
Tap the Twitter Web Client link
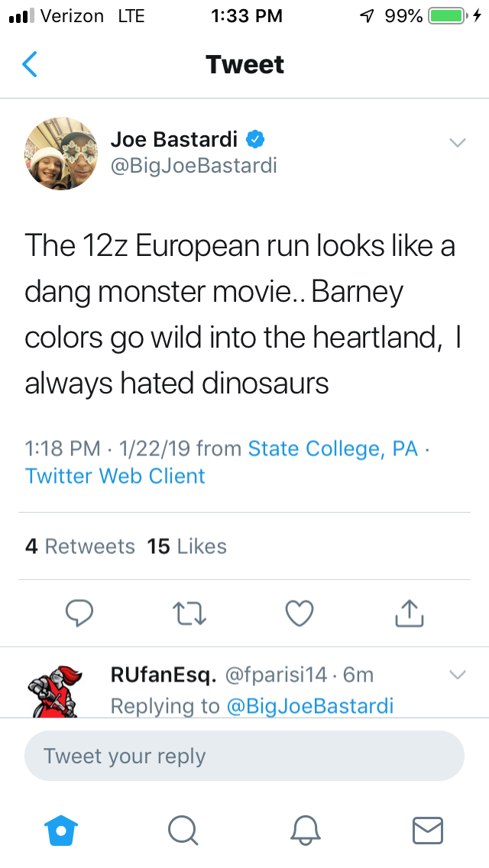(115, 476)
